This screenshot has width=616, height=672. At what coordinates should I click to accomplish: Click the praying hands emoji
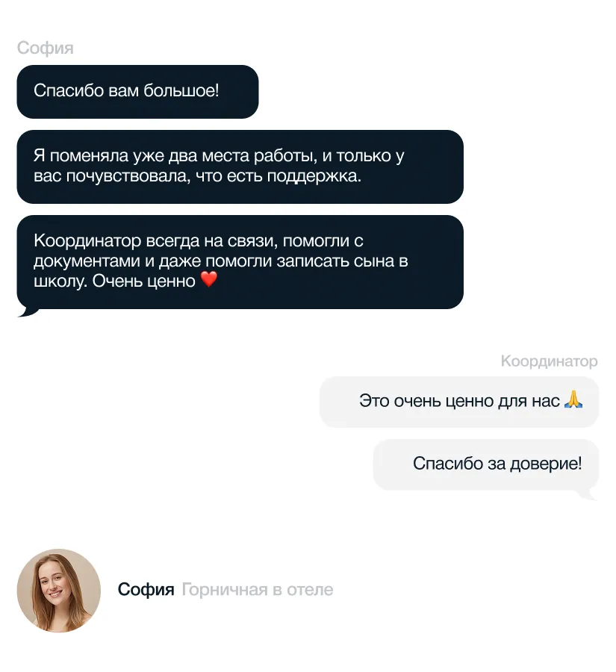pyautogui.click(x=573, y=400)
